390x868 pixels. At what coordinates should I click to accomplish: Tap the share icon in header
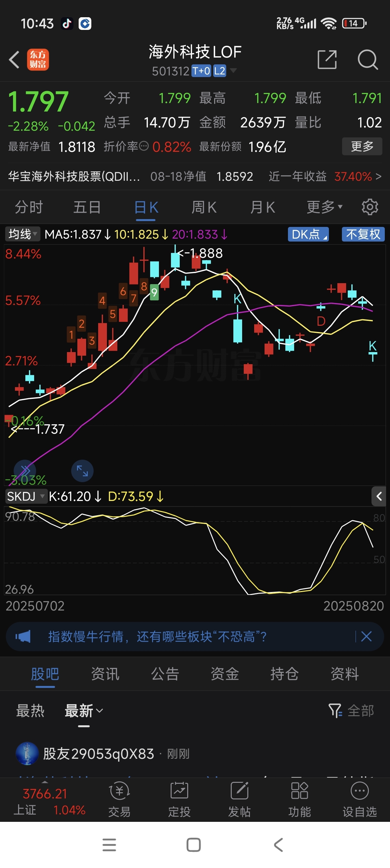click(327, 59)
